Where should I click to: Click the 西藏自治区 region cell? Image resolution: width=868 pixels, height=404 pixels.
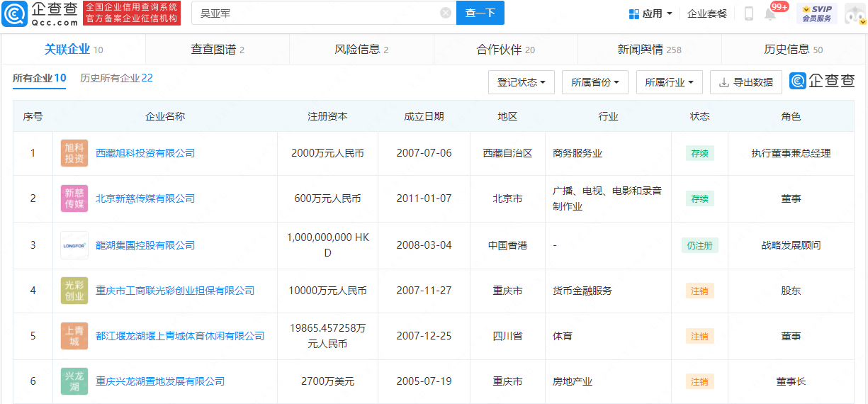point(507,153)
